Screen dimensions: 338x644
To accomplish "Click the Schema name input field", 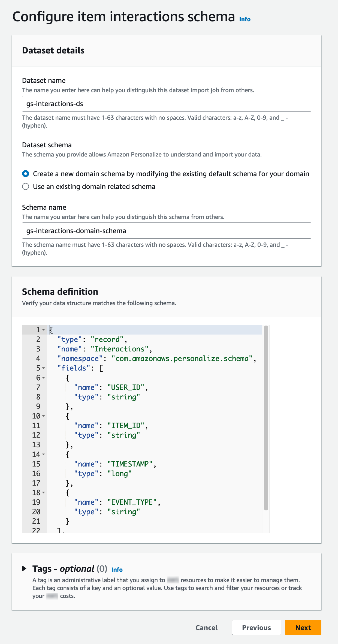I will pos(166,231).
